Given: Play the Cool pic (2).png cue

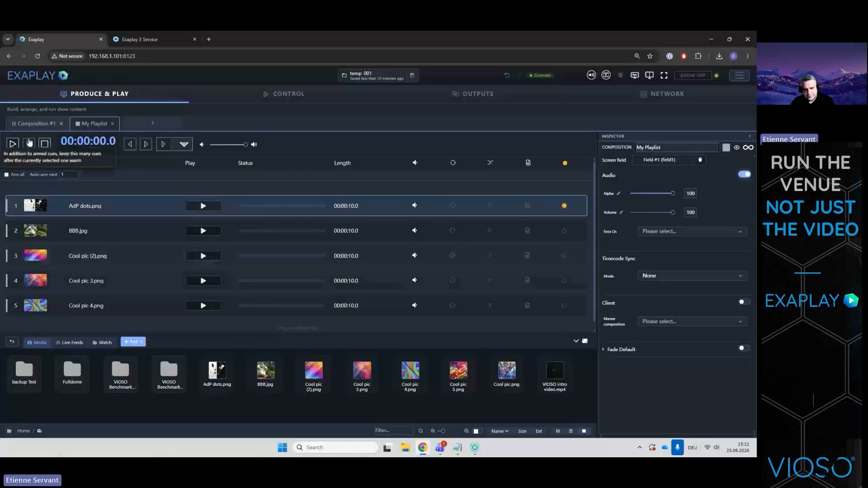Looking at the screenshot, I should tap(203, 256).
